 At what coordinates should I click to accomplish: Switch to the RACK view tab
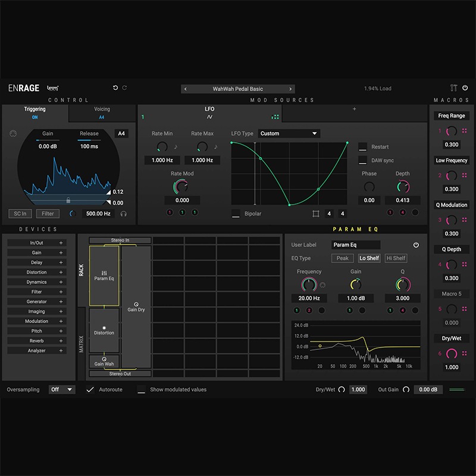82,270
